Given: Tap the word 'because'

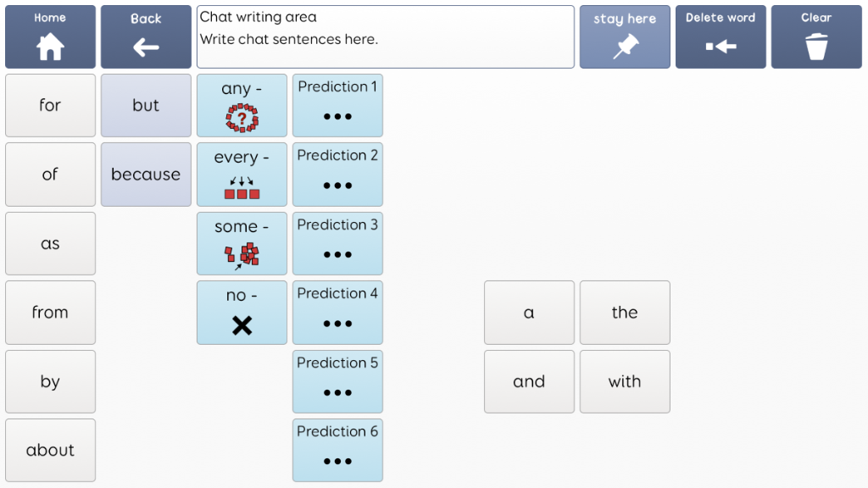Looking at the screenshot, I should [x=146, y=175].
